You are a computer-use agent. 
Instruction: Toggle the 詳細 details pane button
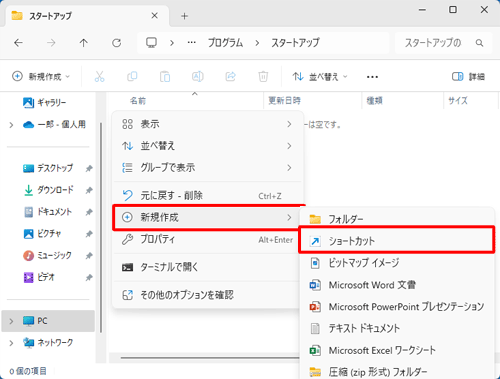pyautogui.click(x=468, y=77)
